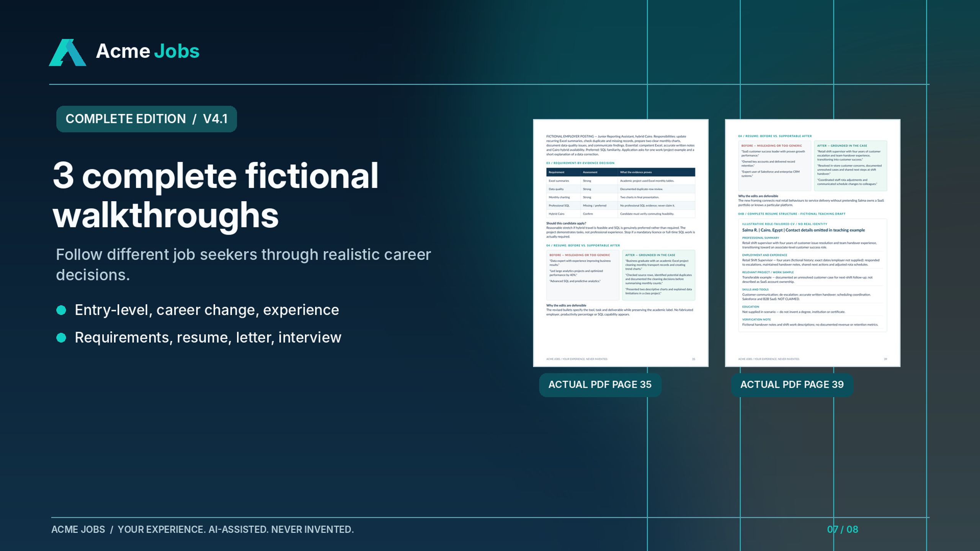Click the '07 / 08' slide counter
The width and height of the screenshot is (980, 551).
843,530
